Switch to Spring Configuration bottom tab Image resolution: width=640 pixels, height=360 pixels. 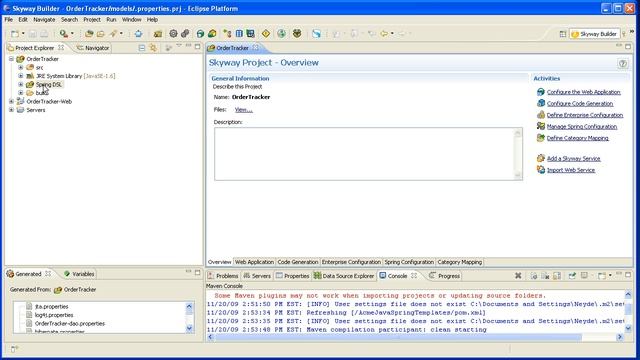coord(409,262)
